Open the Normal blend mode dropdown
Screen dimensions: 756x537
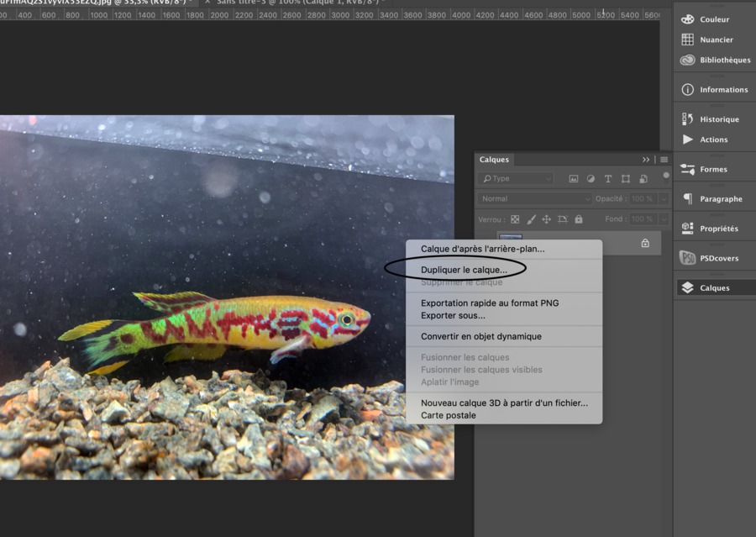coord(535,199)
